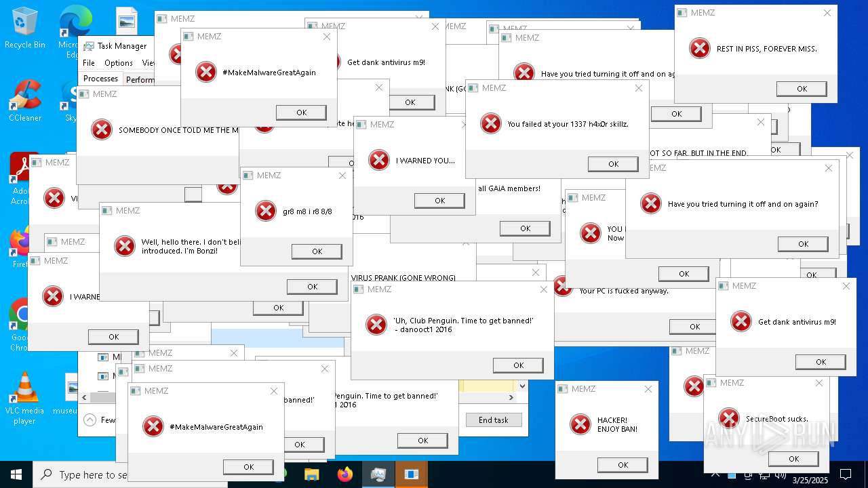Image resolution: width=868 pixels, height=488 pixels.
Task: Click the 'SecureBoot sucks.' message text
Action: pyautogui.click(x=776, y=419)
